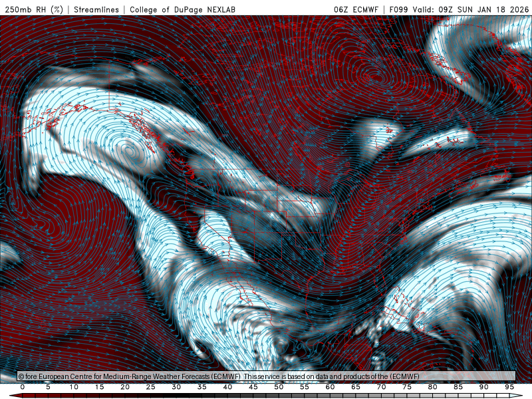Select the "Streamlines" header label
Screen dimensions: 532x399
point(96,9)
